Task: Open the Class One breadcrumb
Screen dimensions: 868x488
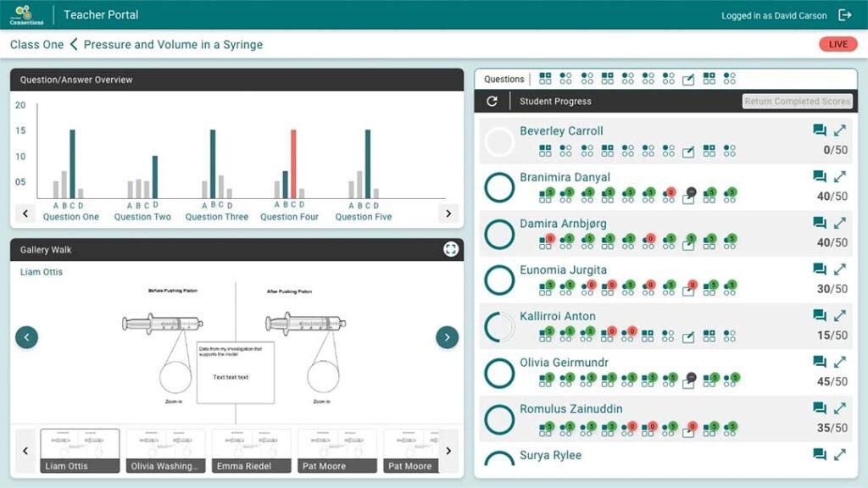Action: 36,45
